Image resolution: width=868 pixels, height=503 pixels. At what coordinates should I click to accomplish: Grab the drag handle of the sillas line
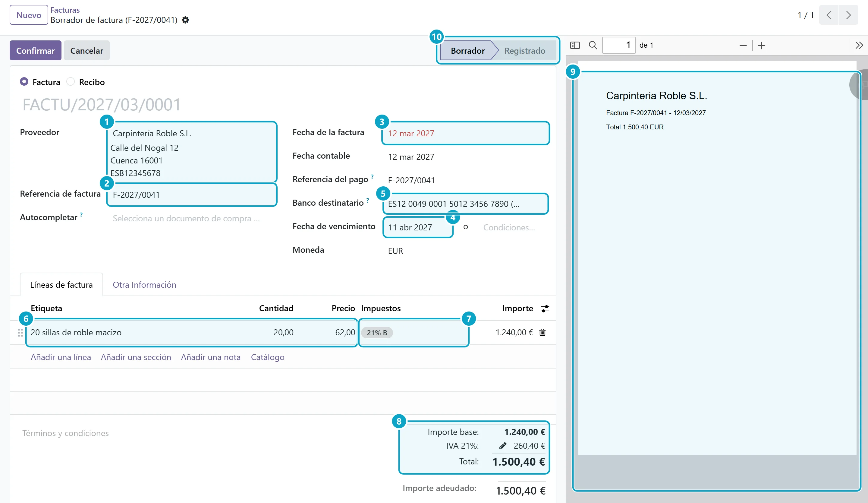click(20, 332)
